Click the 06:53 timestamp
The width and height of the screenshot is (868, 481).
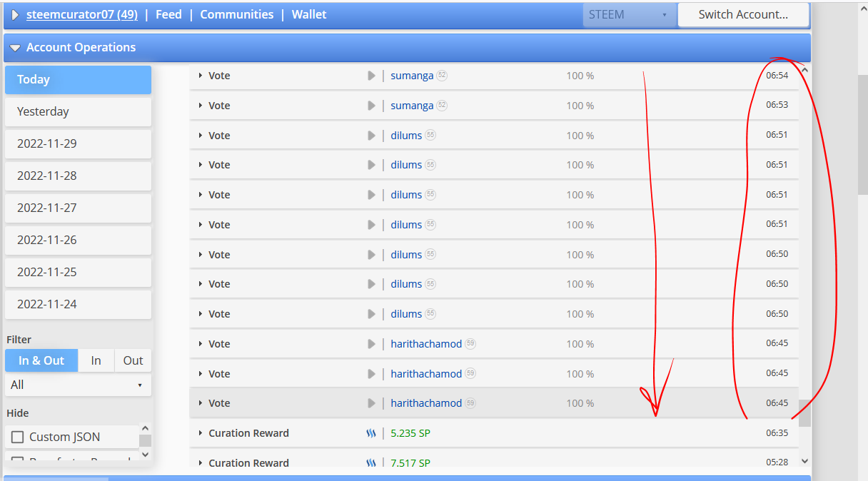777,105
